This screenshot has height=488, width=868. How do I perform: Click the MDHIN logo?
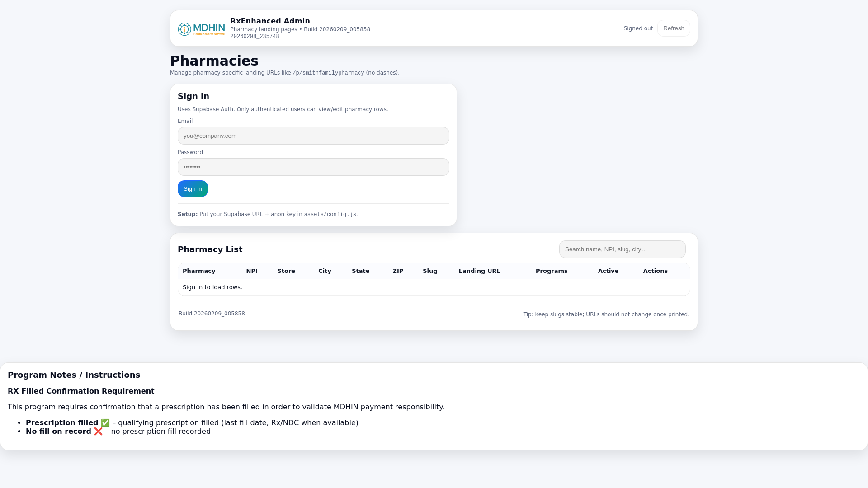click(201, 29)
